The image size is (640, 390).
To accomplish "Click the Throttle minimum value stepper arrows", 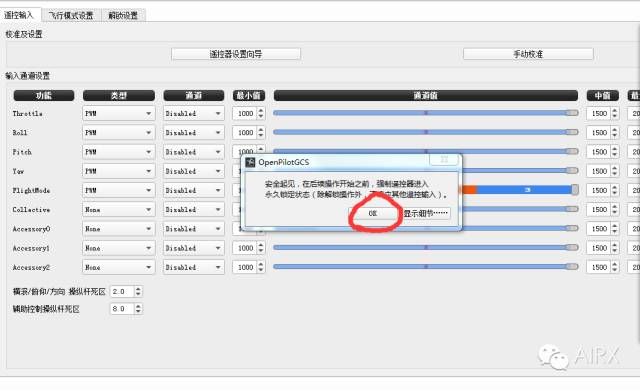I will tap(261, 113).
